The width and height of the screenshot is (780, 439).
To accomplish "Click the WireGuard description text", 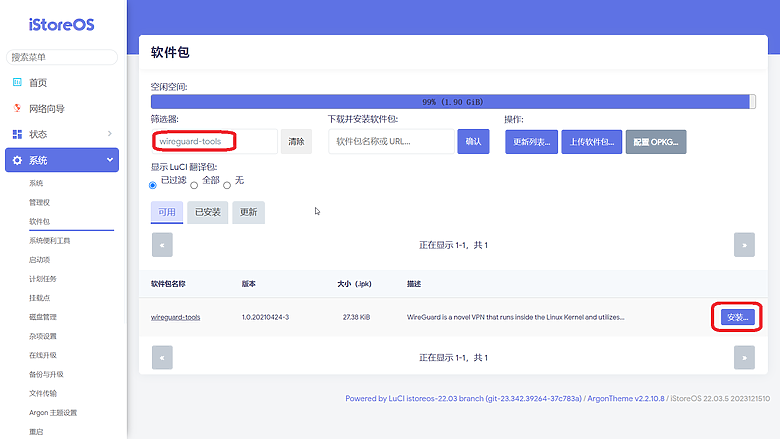I will point(515,317).
